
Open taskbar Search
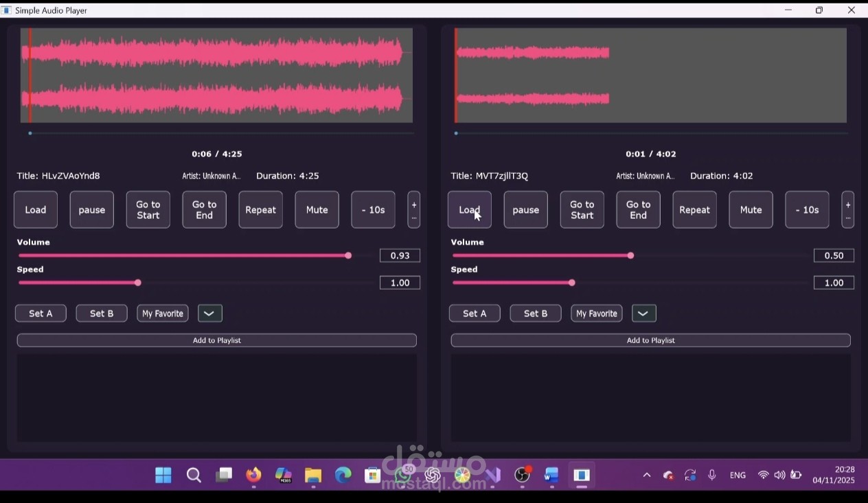(x=194, y=475)
